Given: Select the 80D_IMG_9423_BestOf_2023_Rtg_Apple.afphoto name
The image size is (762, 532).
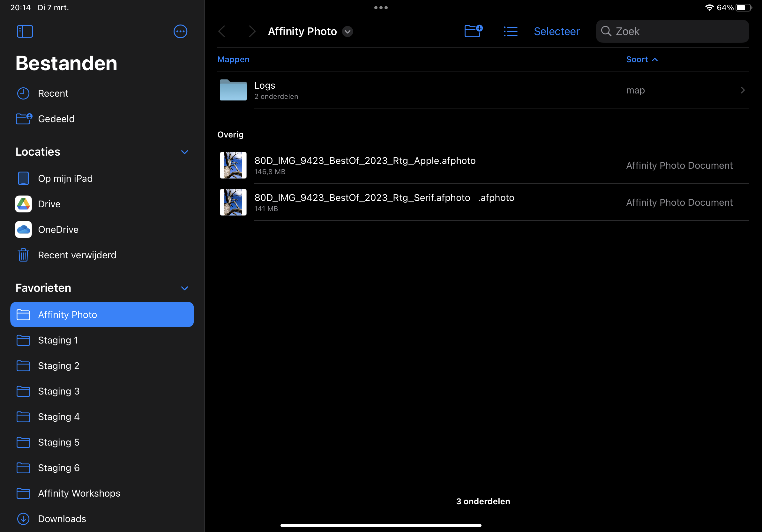Looking at the screenshot, I should tap(365, 161).
